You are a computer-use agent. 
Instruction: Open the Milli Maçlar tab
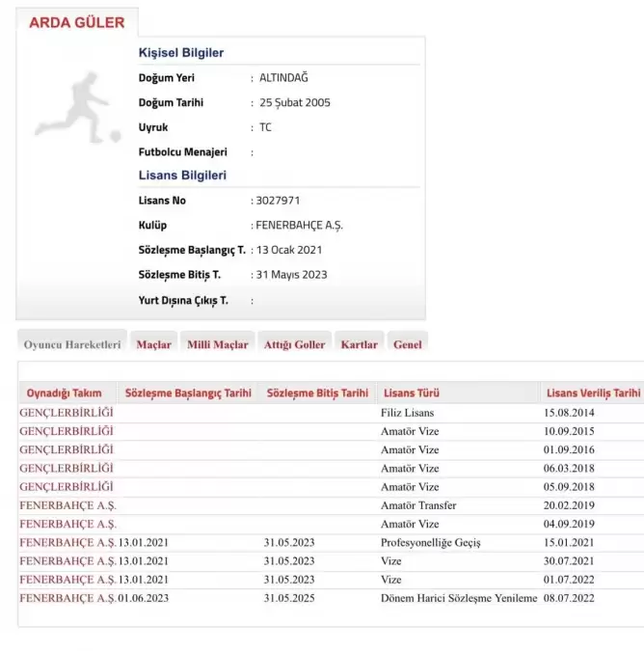tap(217, 344)
